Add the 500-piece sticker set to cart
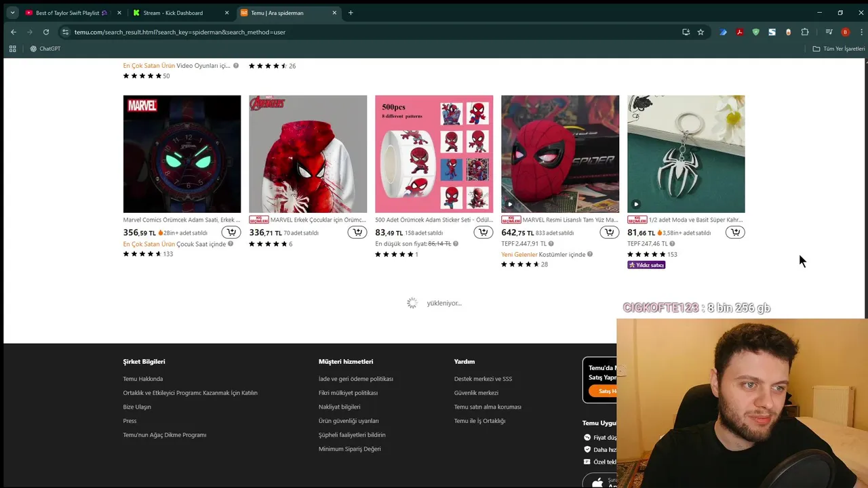868x488 pixels. pos(484,232)
